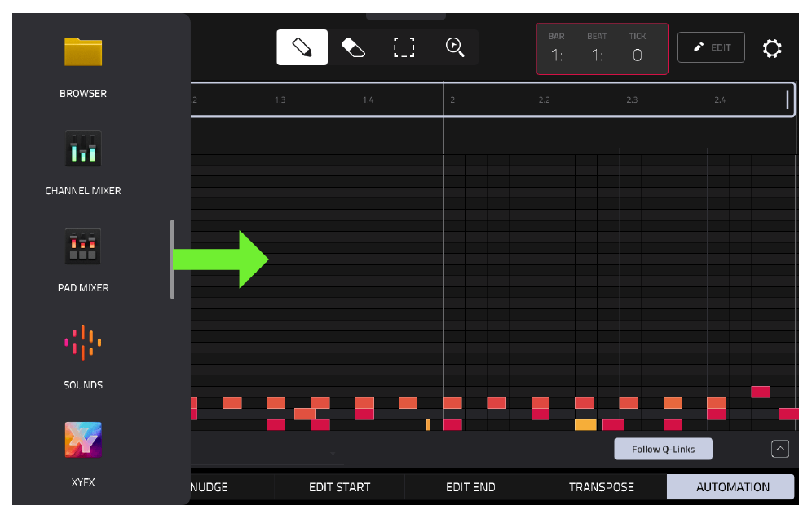The width and height of the screenshot is (812, 519).
Task: Open the settings gear
Action: [x=771, y=48]
